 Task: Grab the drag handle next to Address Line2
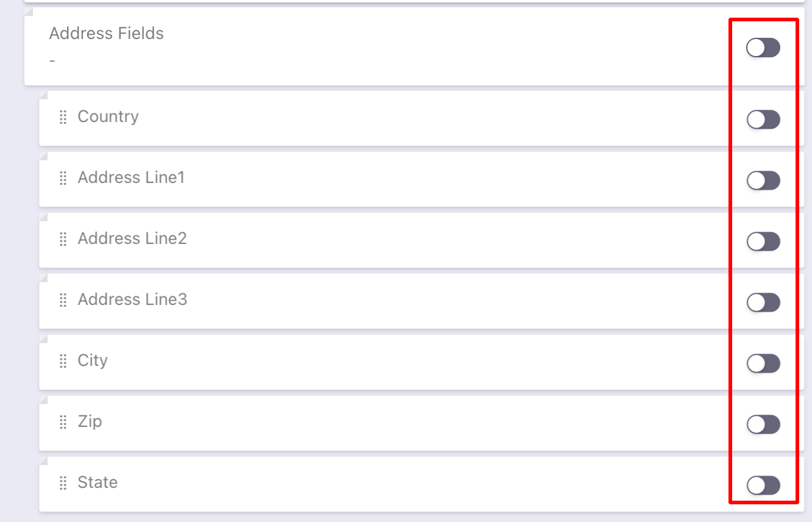pos(63,240)
